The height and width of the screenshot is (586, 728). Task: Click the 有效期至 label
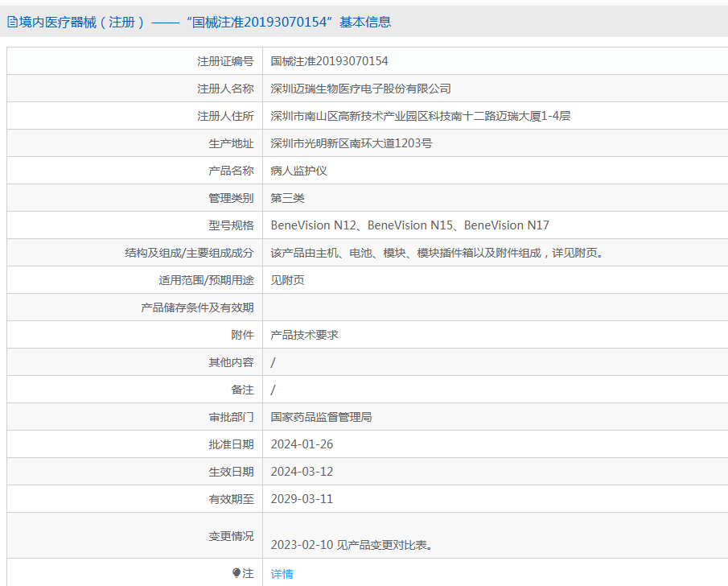pos(231,500)
